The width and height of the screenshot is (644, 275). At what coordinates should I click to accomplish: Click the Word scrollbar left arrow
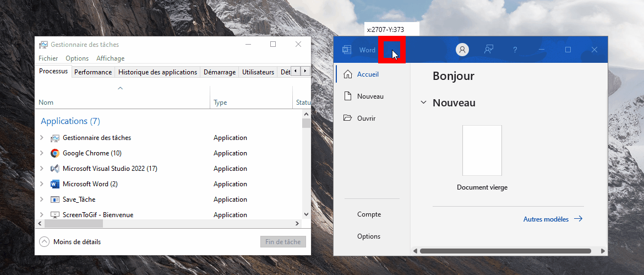coord(415,251)
